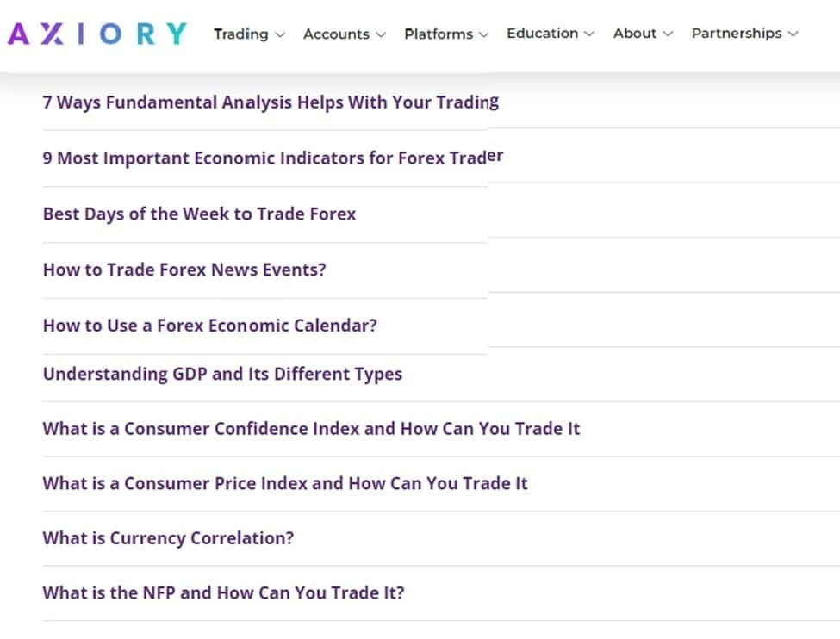Open the Partnerships menu
Viewport: 840px width, 639px height.
(736, 34)
